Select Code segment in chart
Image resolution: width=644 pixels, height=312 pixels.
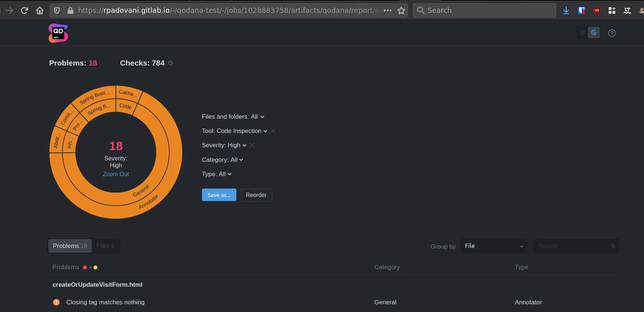[126, 106]
